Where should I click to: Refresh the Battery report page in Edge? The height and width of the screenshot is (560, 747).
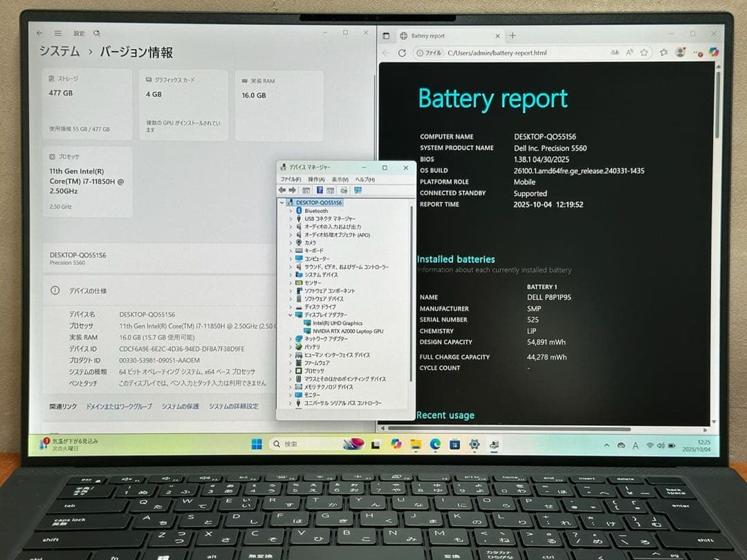tap(403, 51)
